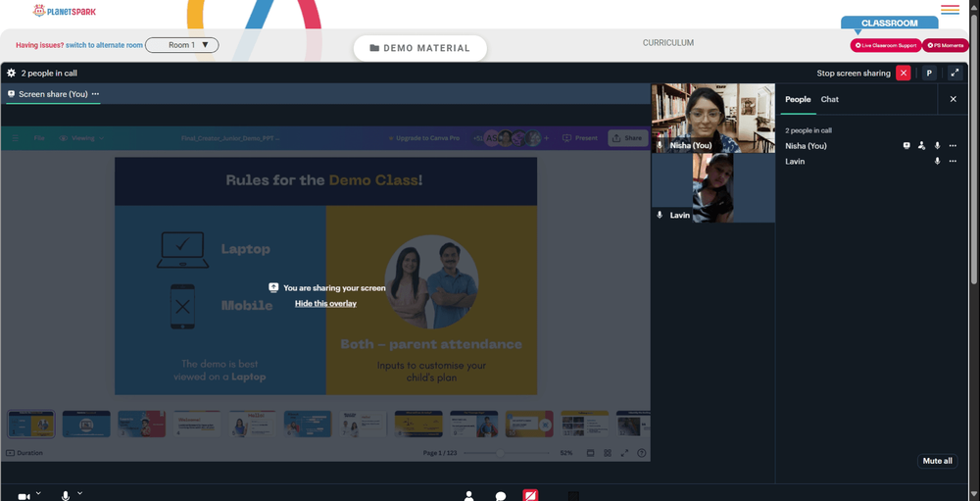Open chat bubble icon in bottom toolbar
The width and height of the screenshot is (980, 501).
[501, 497]
